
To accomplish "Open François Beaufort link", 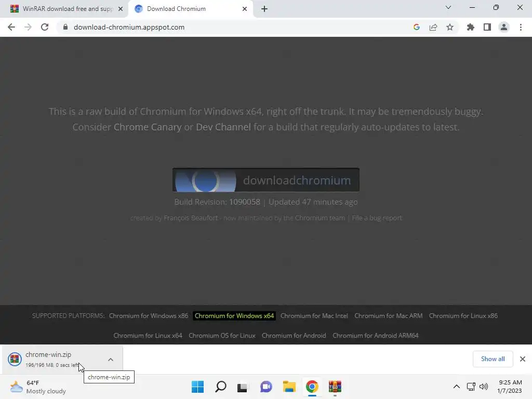I will click(x=191, y=218).
